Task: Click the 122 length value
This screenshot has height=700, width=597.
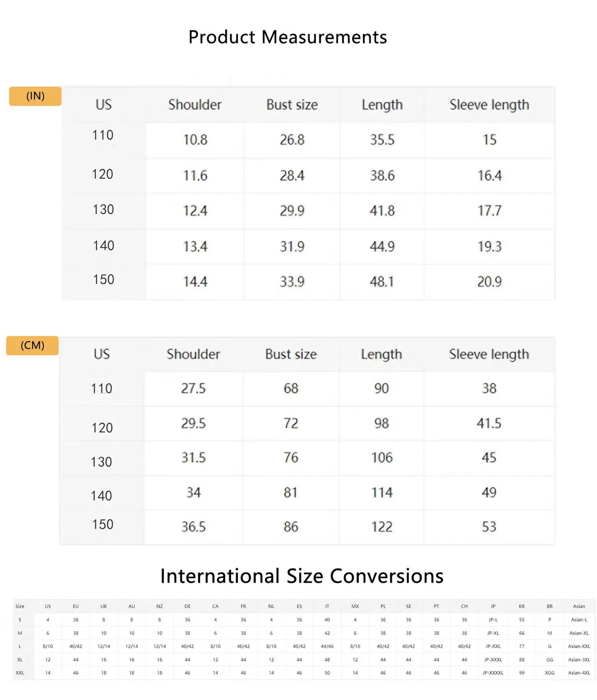Action: pyautogui.click(x=382, y=527)
